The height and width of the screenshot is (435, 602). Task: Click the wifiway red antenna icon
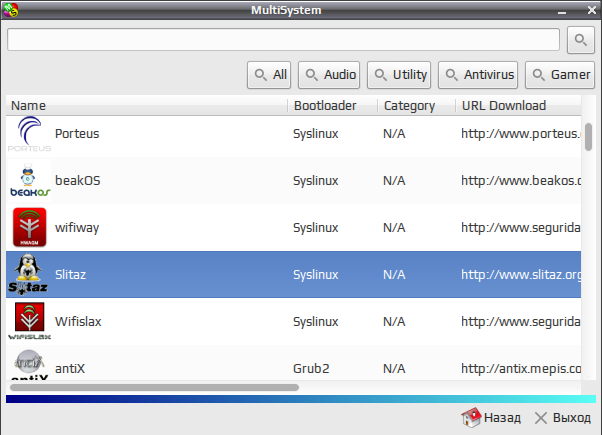pyautogui.click(x=30, y=227)
